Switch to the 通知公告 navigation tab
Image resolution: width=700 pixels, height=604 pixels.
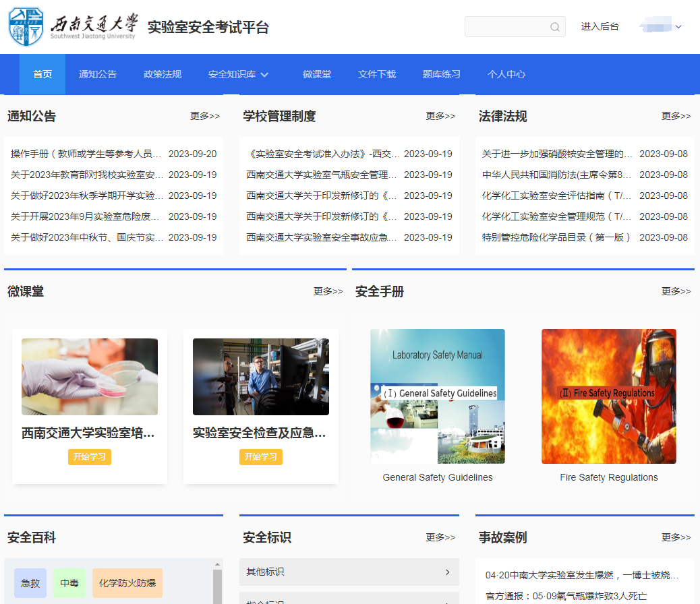[x=97, y=74]
